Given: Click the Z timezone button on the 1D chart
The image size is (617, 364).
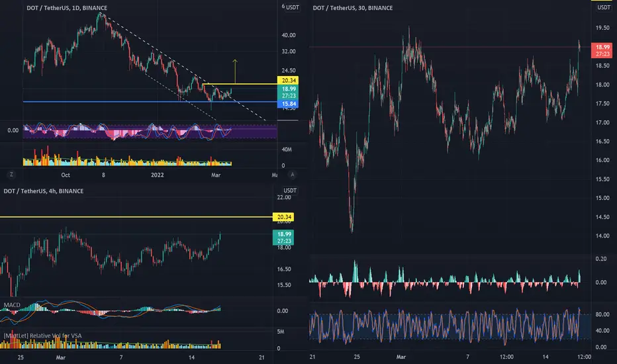Looking at the screenshot, I should pos(11,174).
